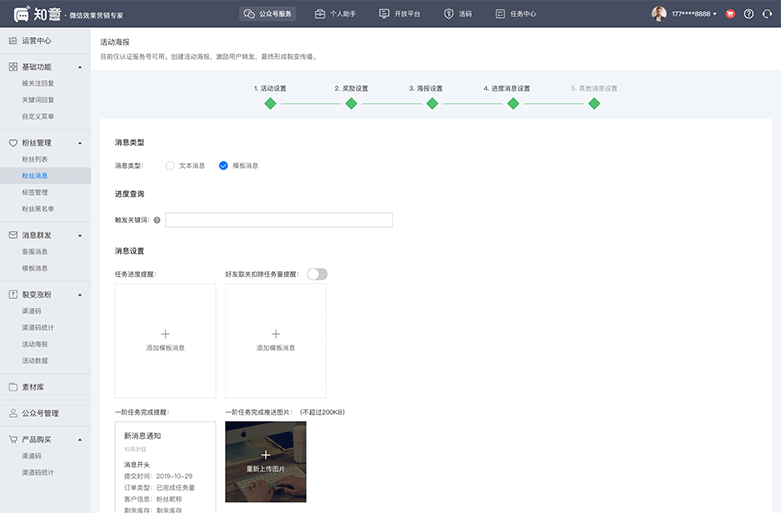Collapse the 基础功能 group arrow
781x513 pixels.
click(80, 67)
